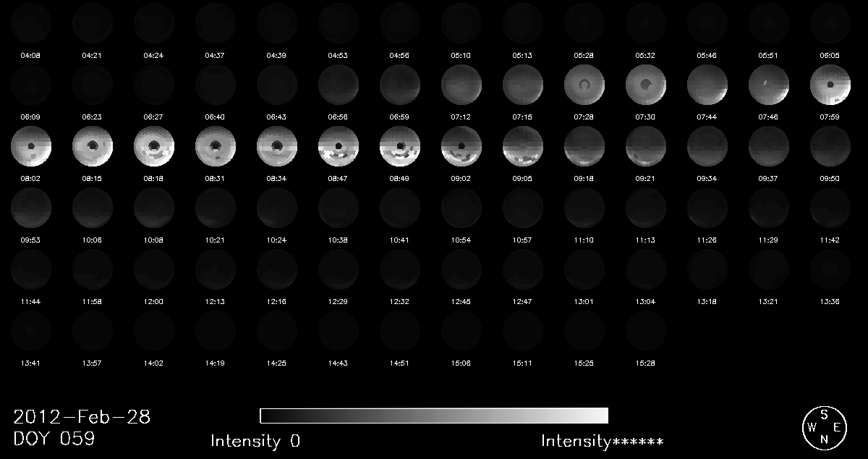Click the 05:10 time label
This screenshot has height=459, width=868.
click(x=461, y=55)
